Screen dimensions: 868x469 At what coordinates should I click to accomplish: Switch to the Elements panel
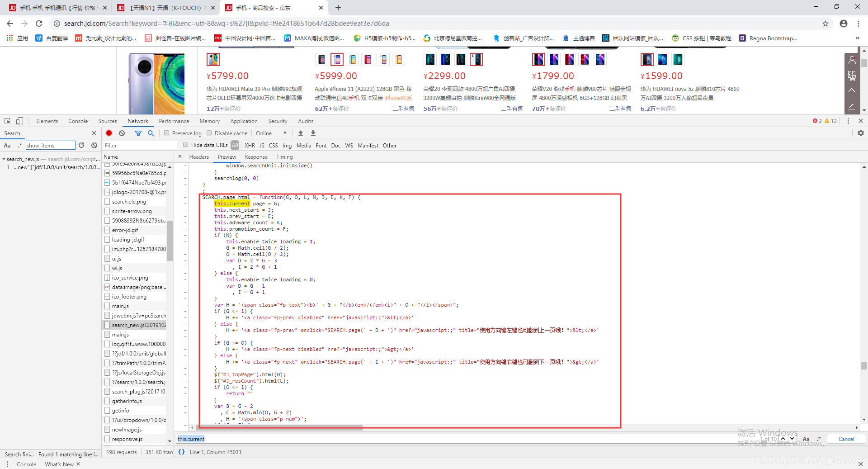point(47,121)
